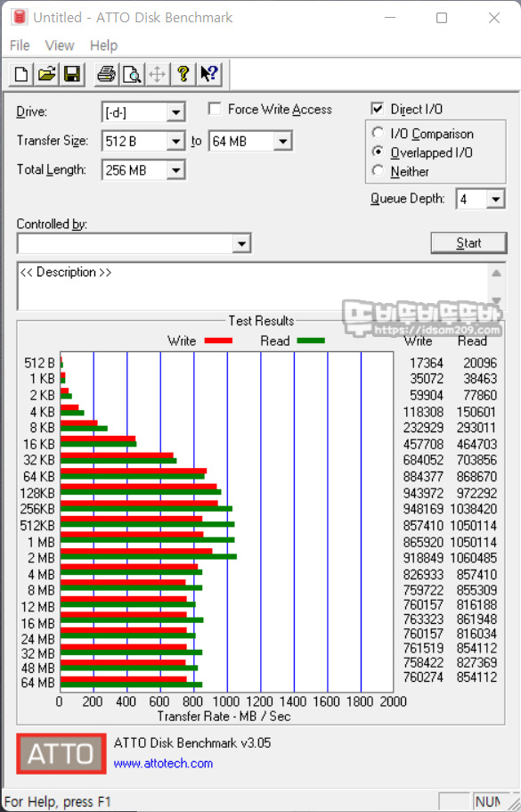Click the write value 17364
This screenshot has width=521, height=812.
pyautogui.click(x=427, y=363)
